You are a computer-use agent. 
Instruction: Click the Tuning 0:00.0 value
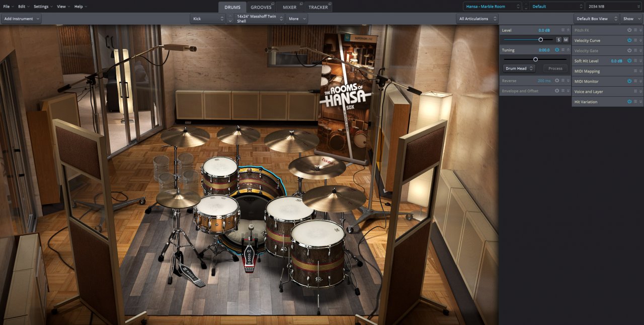544,50
